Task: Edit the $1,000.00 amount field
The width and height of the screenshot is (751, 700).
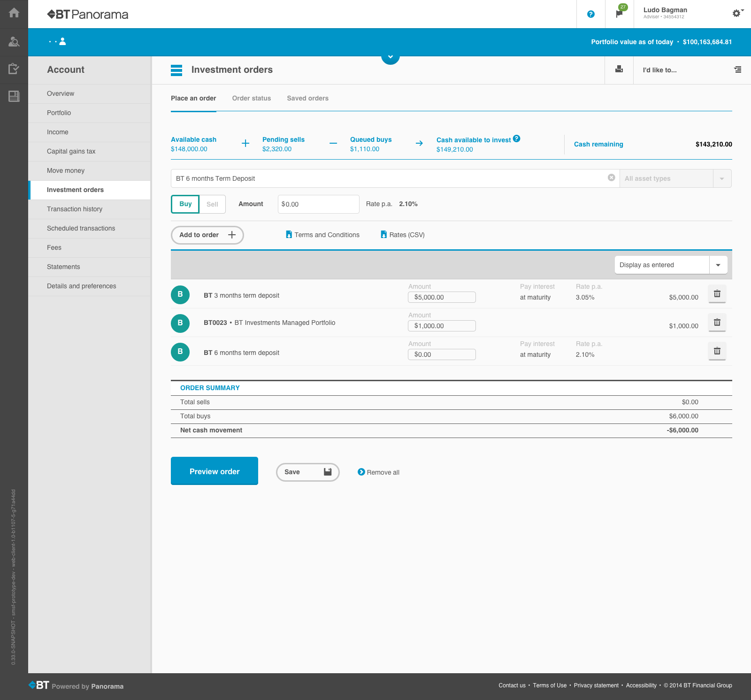Action: pos(442,326)
